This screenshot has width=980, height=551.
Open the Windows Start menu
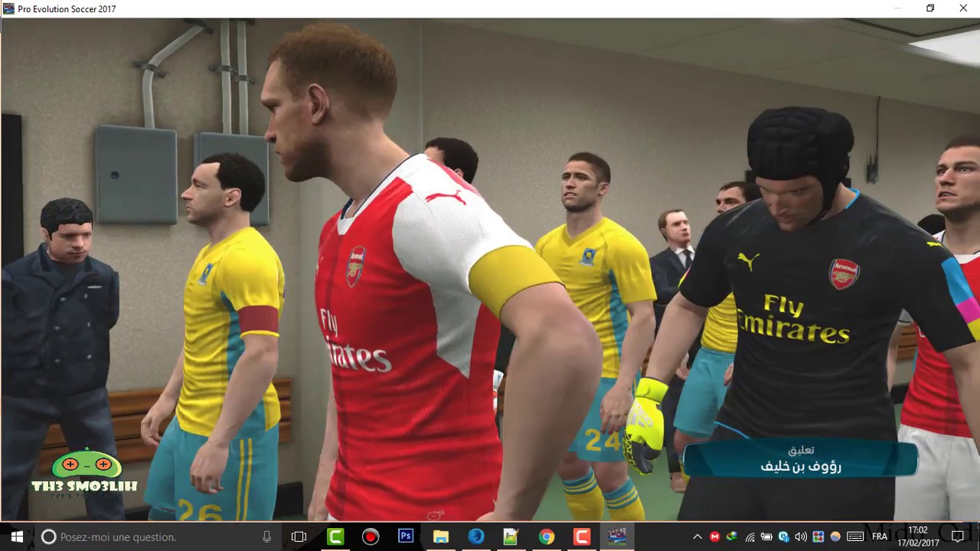click(x=17, y=537)
